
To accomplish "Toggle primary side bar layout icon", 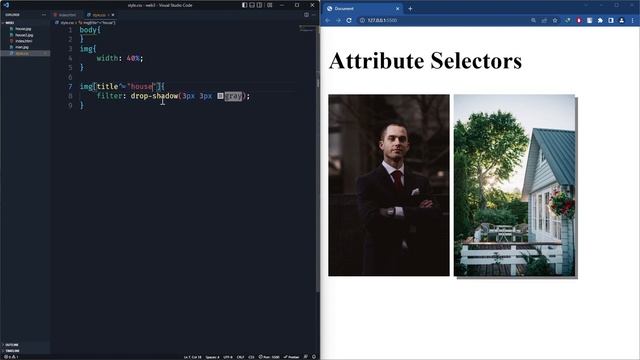I will tap(244, 5).
